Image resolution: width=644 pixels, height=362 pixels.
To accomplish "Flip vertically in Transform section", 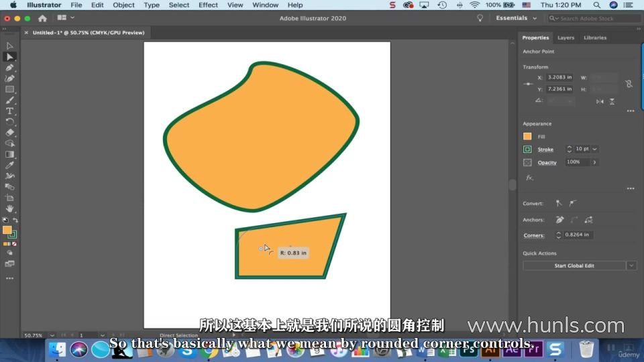I will (x=612, y=101).
